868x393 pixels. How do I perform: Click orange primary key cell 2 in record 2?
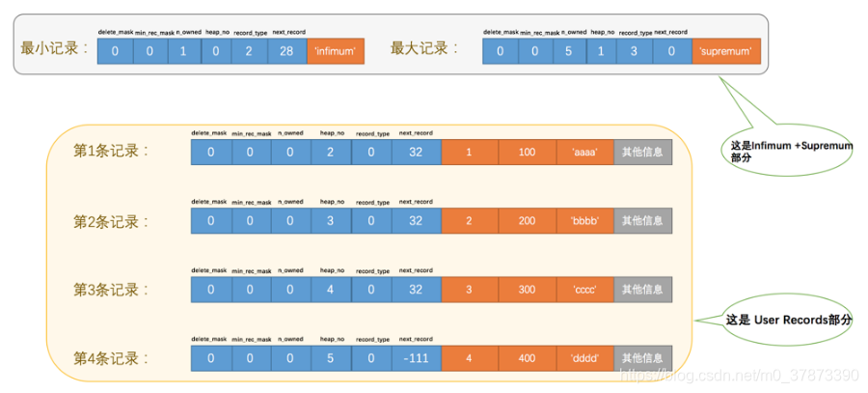(470, 220)
